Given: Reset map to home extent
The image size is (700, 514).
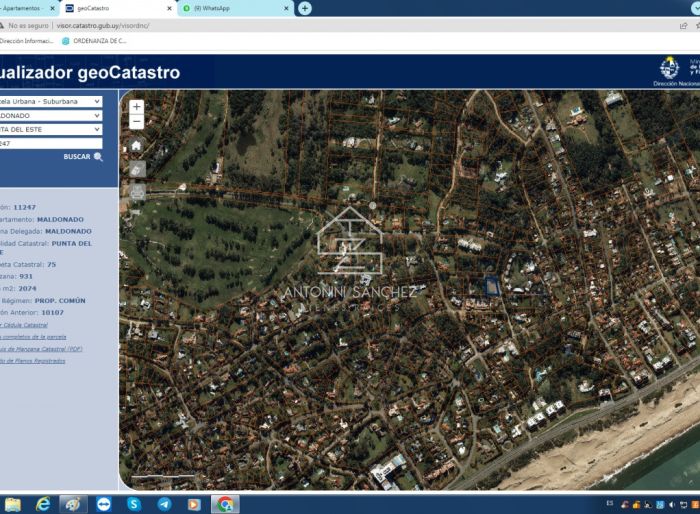Looking at the screenshot, I should (x=137, y=146).
